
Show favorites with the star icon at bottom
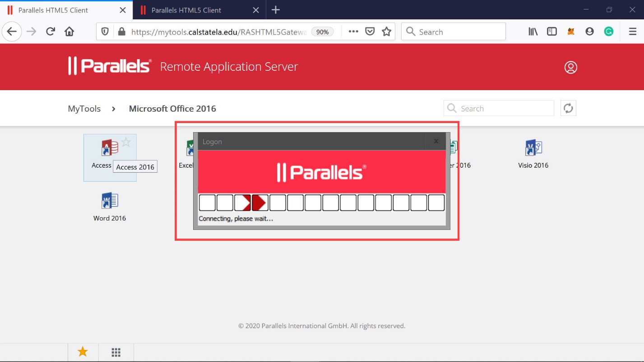click(83, 352)
